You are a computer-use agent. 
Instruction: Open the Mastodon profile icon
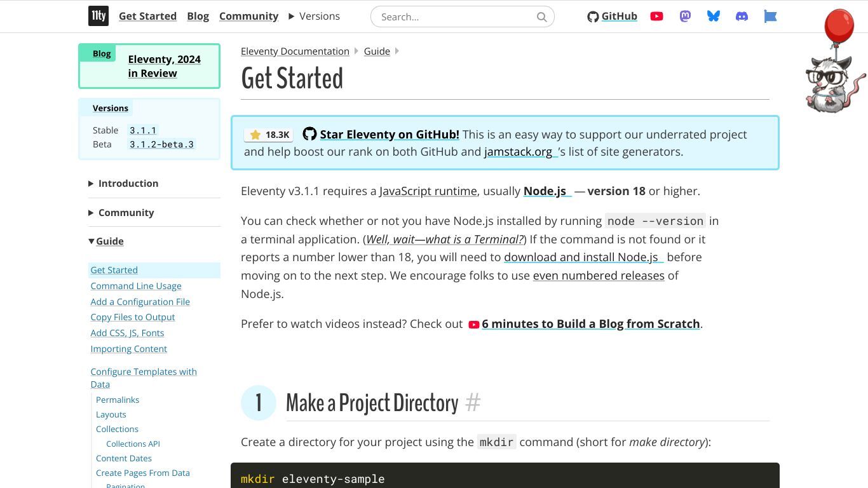[685, 17]
